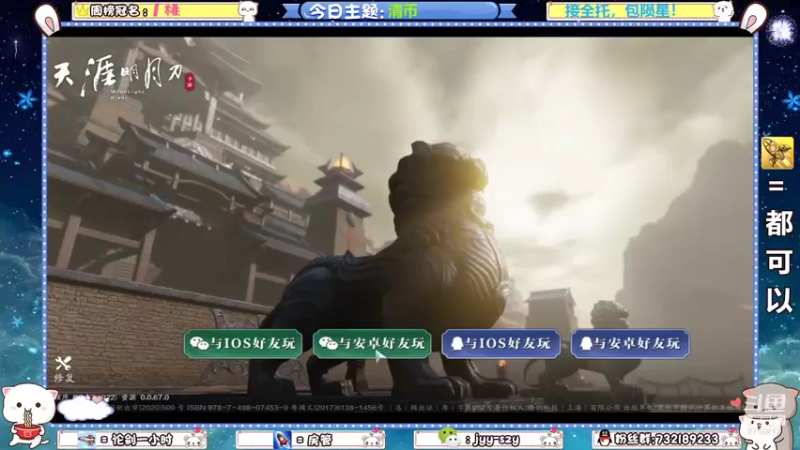The height and width of the screenshot is (450, 800).
Task: Choose the green WeChat 与安卓好友玩 login button
Action: point(372,343)
